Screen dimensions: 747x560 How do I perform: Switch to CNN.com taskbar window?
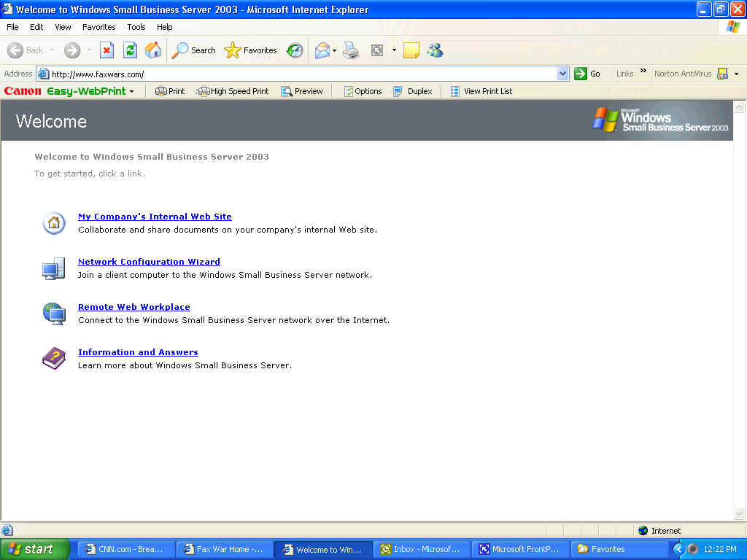125,549
